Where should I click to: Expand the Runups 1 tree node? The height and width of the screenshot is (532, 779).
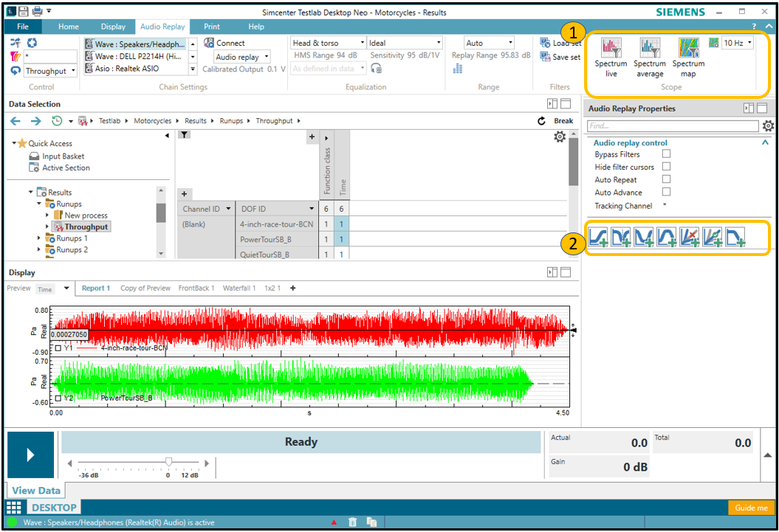click(40, 238)
